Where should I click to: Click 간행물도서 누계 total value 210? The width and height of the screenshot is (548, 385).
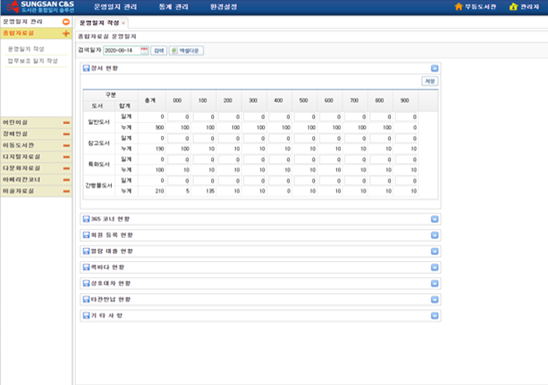160,191
